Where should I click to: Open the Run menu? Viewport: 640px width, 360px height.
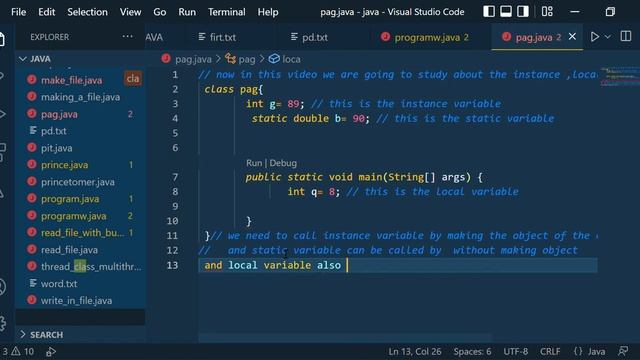187,12
